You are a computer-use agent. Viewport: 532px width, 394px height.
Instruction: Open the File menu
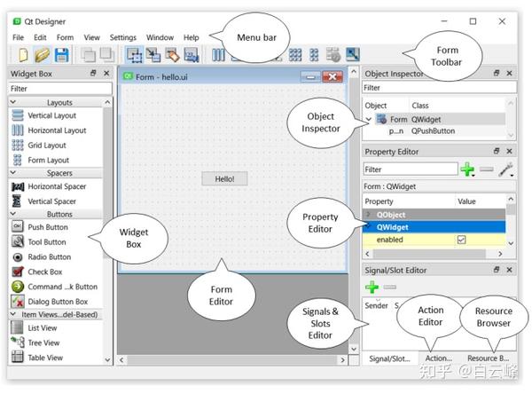(x=18, y=37)
